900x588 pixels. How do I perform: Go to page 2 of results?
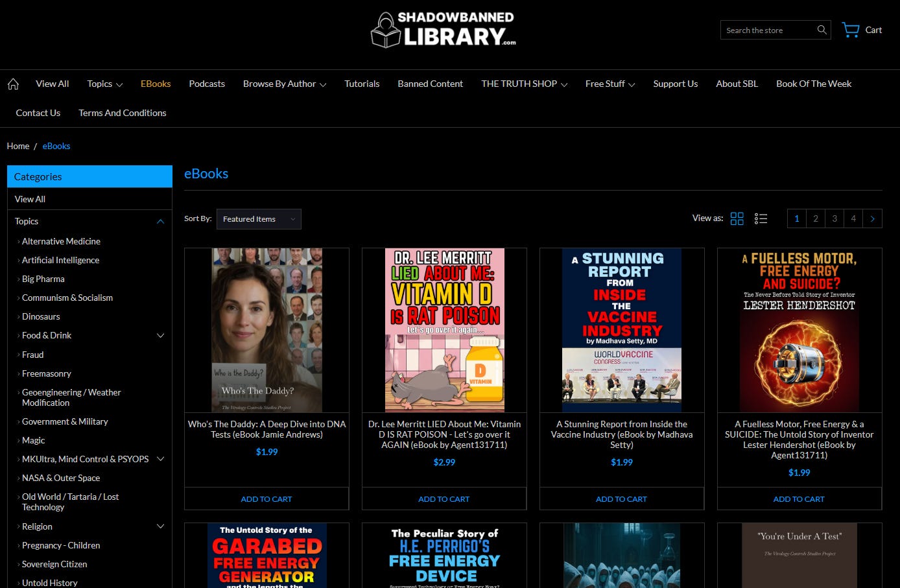(x=816, y=218)
